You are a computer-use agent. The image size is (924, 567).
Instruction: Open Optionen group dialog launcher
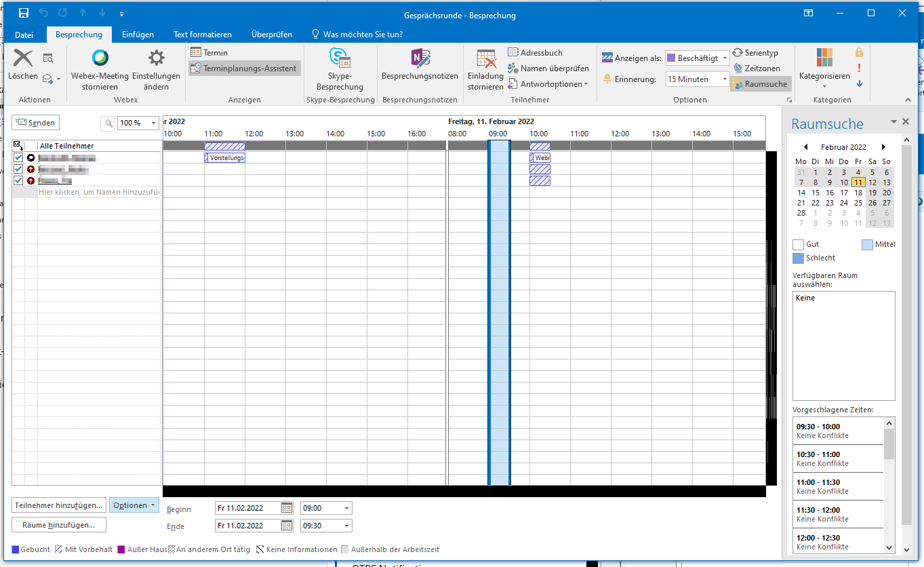point(788,100)
